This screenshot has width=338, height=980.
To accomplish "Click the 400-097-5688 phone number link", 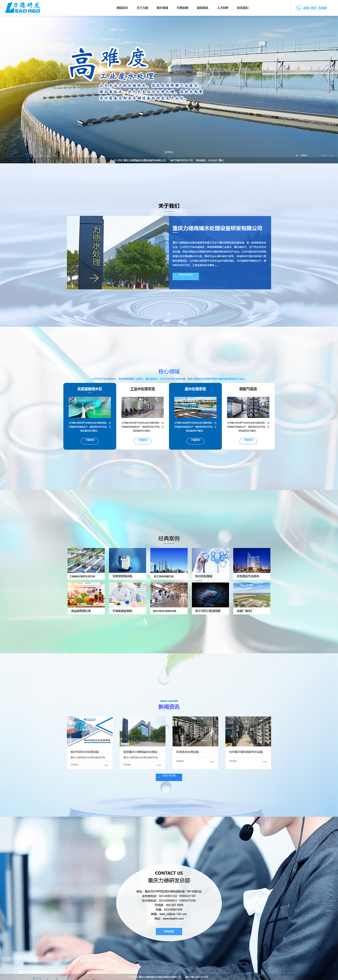I will [x=315, y=8].
